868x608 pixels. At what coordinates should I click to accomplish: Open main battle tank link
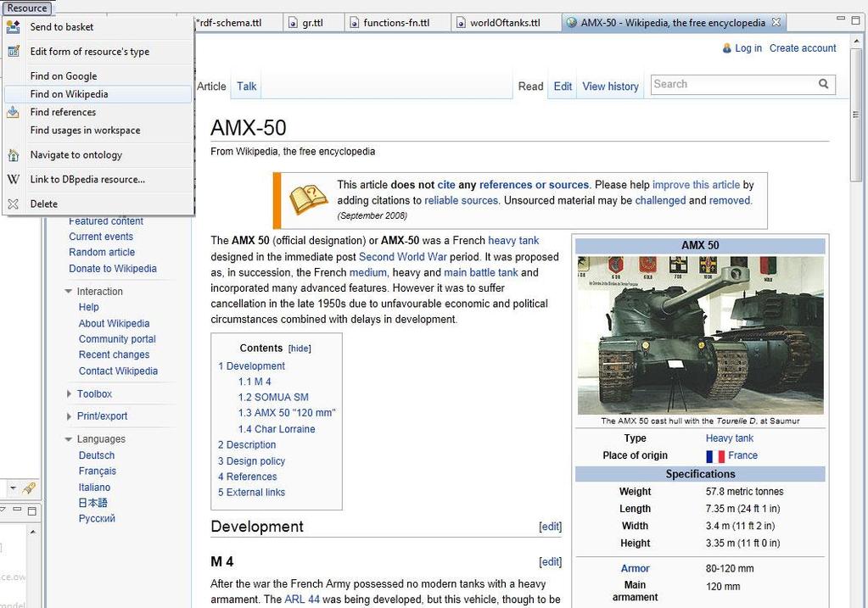click(481, 272)
